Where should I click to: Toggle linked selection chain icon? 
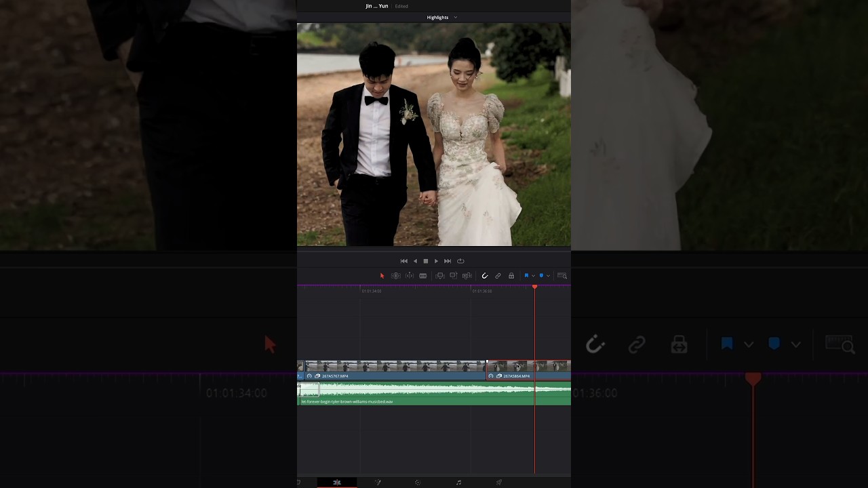(498, 276)
